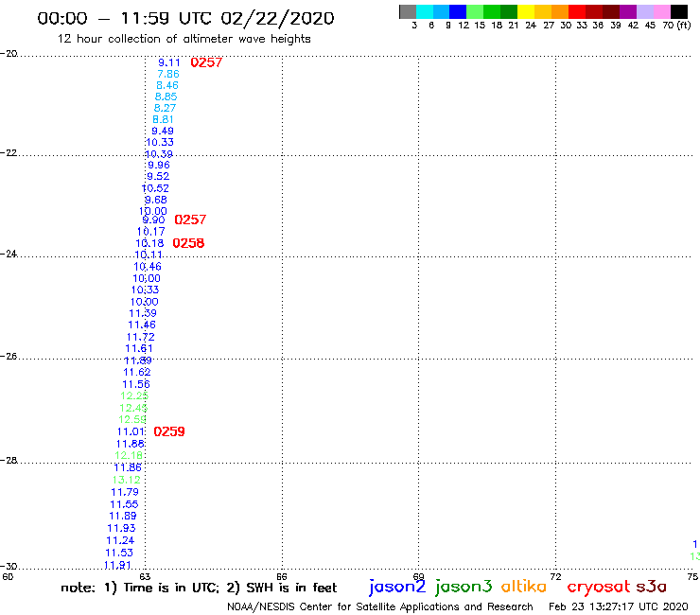Click the 11.79 wave height value
This screenshot has height=615, width=700.
click(125, 492)
